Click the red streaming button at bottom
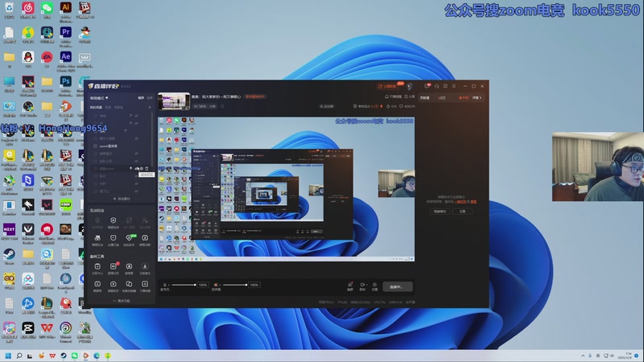This screenshot has width=644, height=362. (x=398, y=286)
